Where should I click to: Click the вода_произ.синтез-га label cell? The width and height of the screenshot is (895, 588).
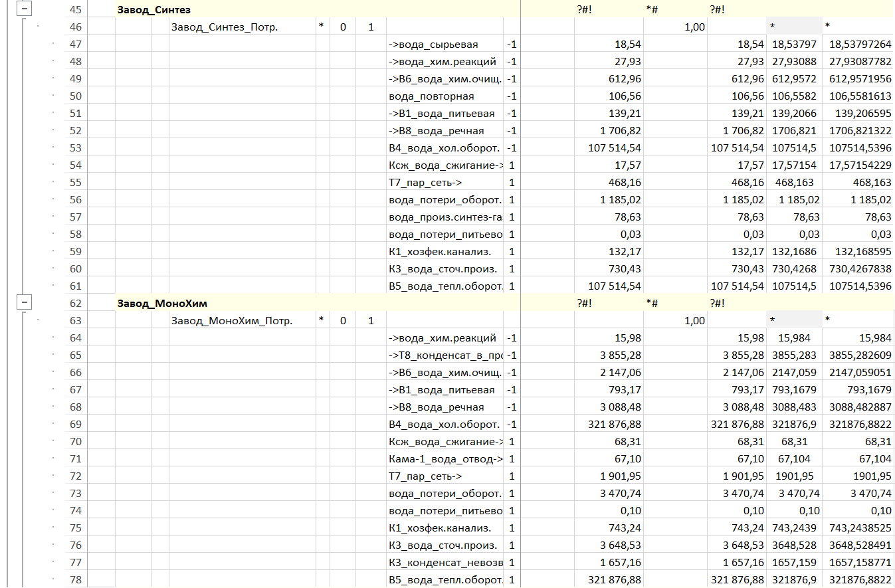(x=445, y=217)
